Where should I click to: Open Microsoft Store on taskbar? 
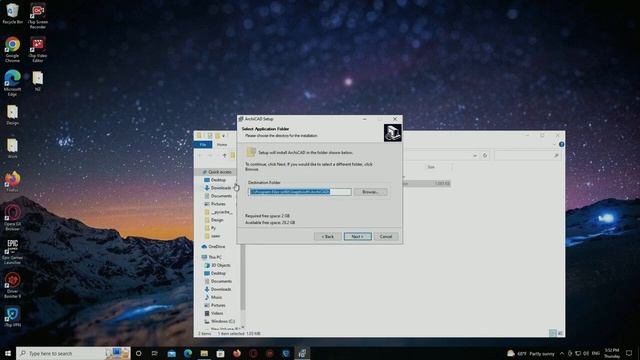pyautogui.click(x=220, y=353)
